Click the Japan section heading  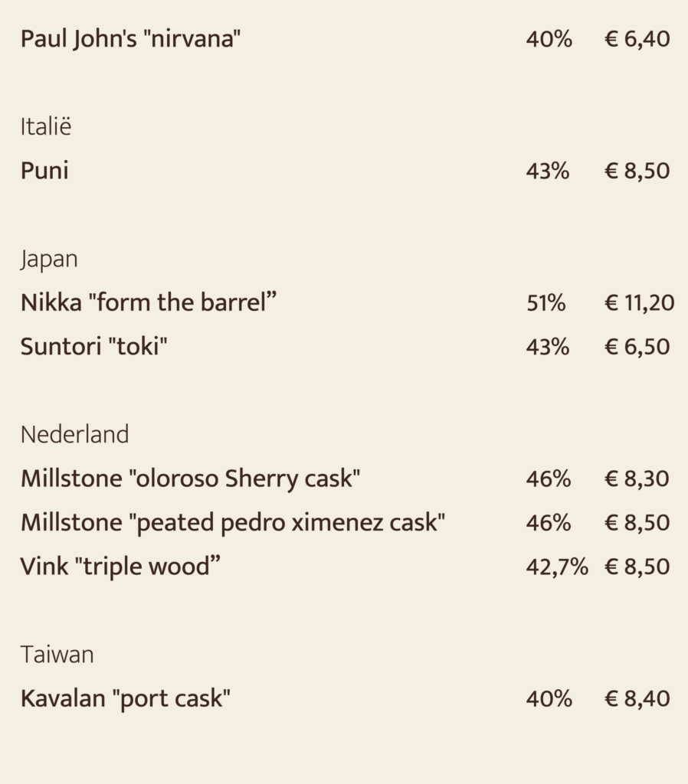49,260
